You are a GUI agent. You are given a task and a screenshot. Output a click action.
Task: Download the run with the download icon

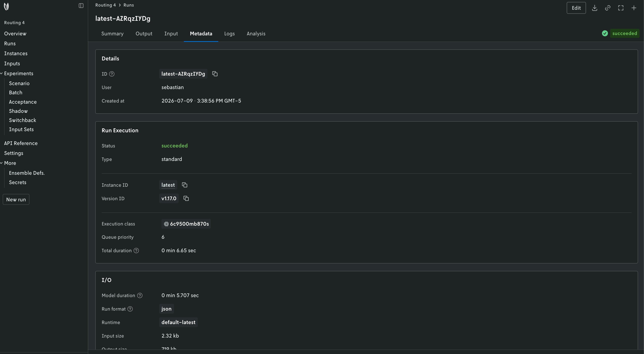[594, 8]
